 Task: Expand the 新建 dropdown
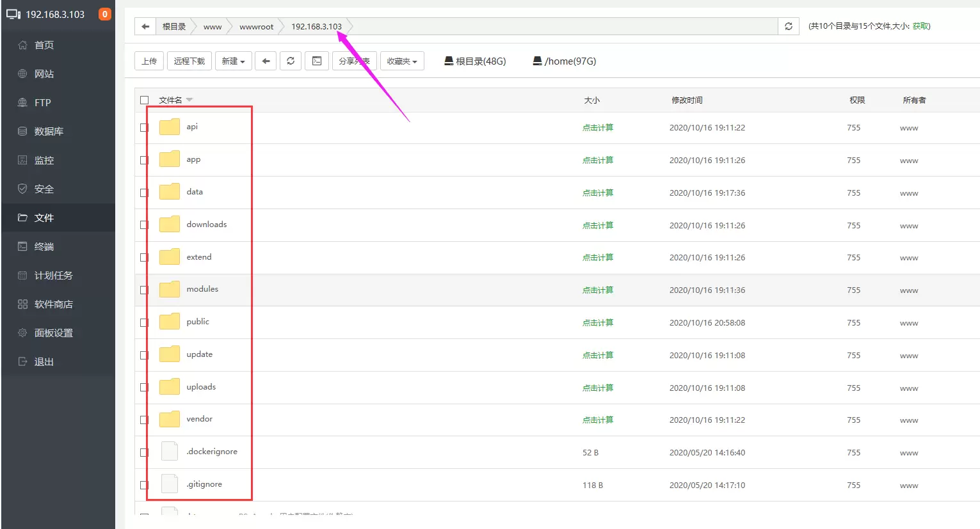(233, 61)
